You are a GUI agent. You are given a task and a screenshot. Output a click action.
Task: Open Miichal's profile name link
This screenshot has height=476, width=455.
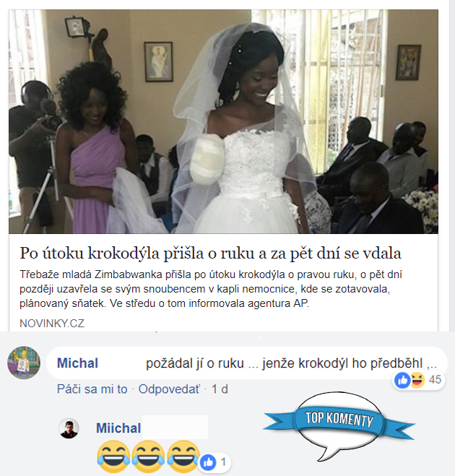(x=118, y=428)
